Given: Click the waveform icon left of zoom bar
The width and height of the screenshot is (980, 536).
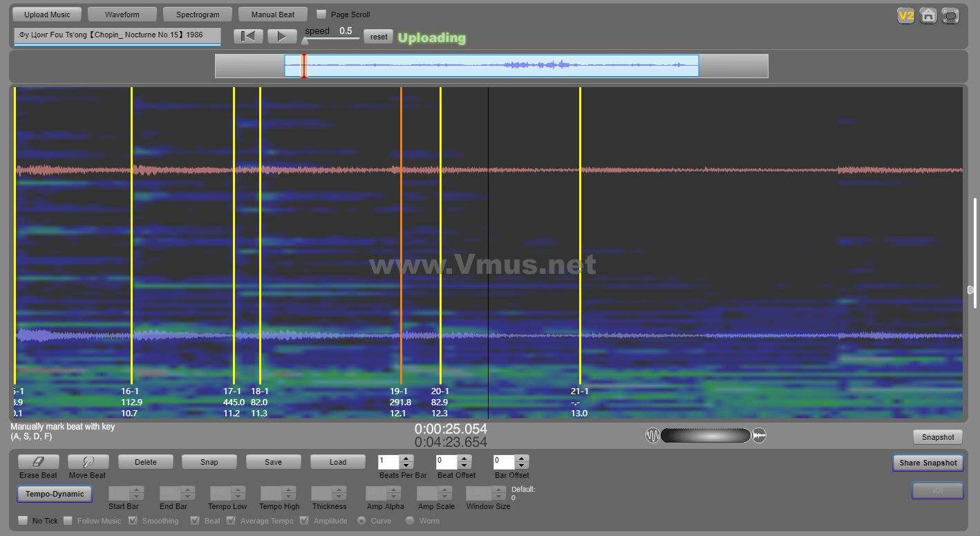Looking at the screenshot, I should pos(652,435).
